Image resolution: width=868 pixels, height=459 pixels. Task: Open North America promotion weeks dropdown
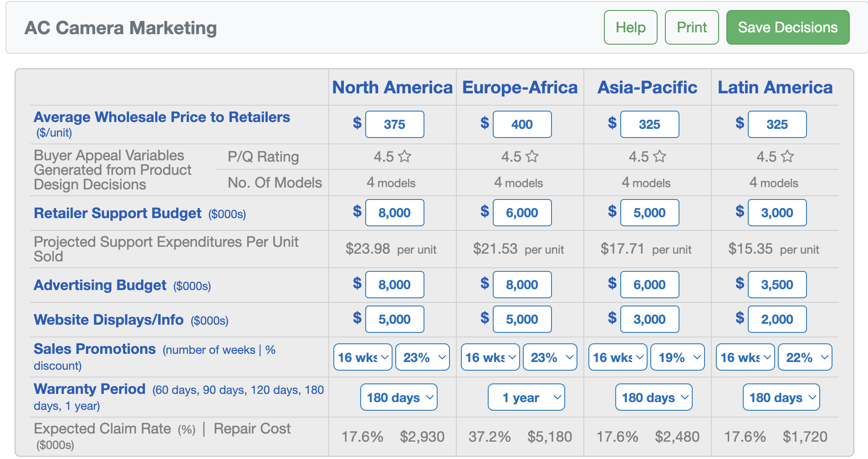point(363,357)
